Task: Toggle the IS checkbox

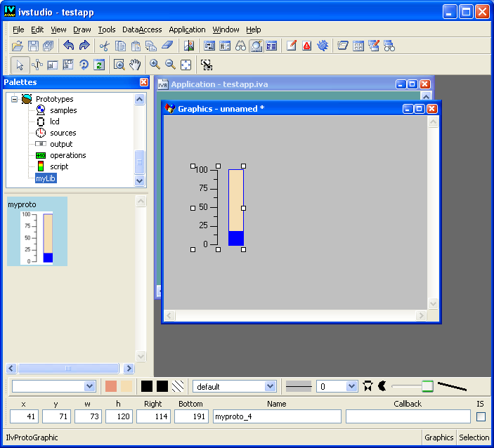Action: 481,416
